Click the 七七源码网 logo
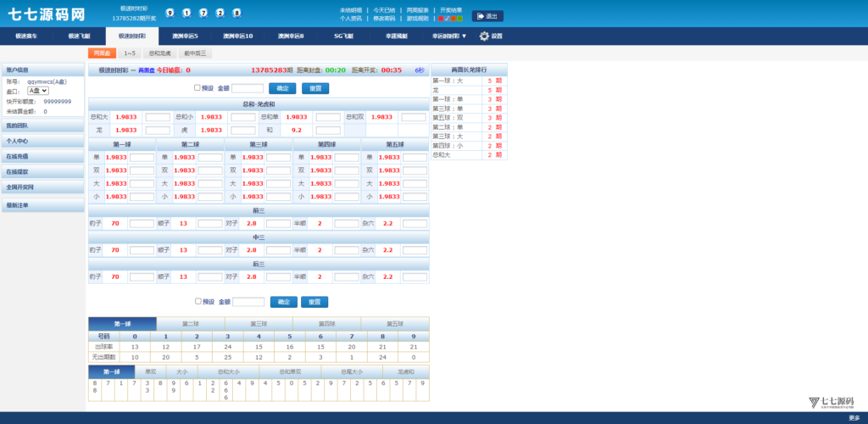Viewport: 868px width, 424px height. point(47,14)
